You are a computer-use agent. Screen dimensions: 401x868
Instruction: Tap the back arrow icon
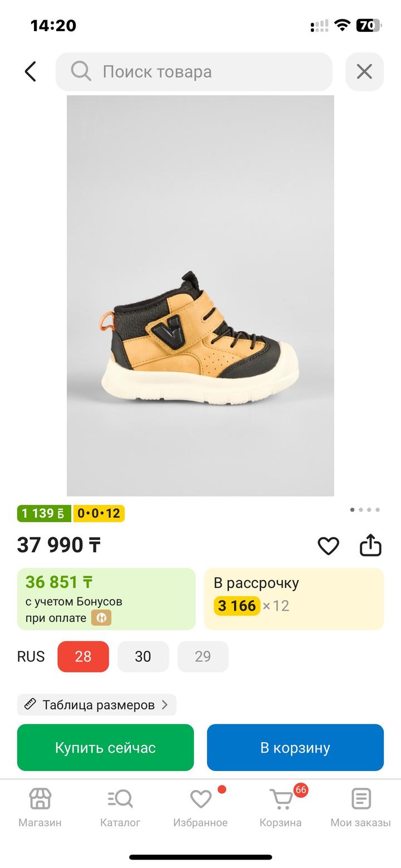tap(31, 72)
